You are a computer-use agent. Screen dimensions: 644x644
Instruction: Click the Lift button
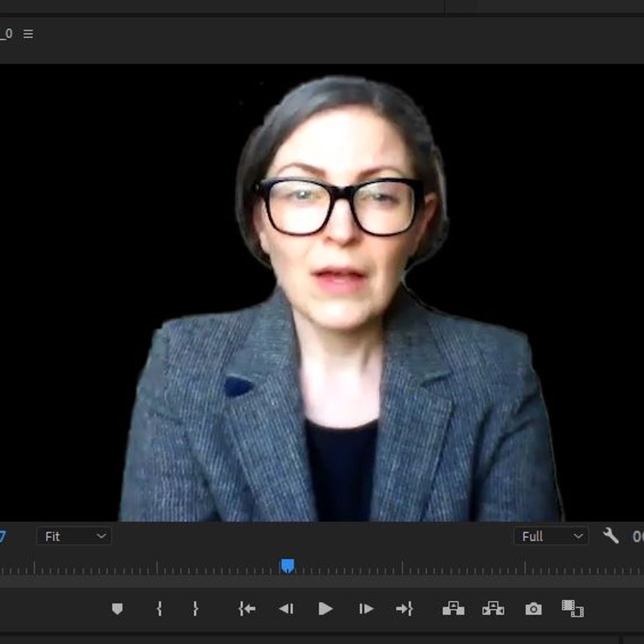pos(453,609)
